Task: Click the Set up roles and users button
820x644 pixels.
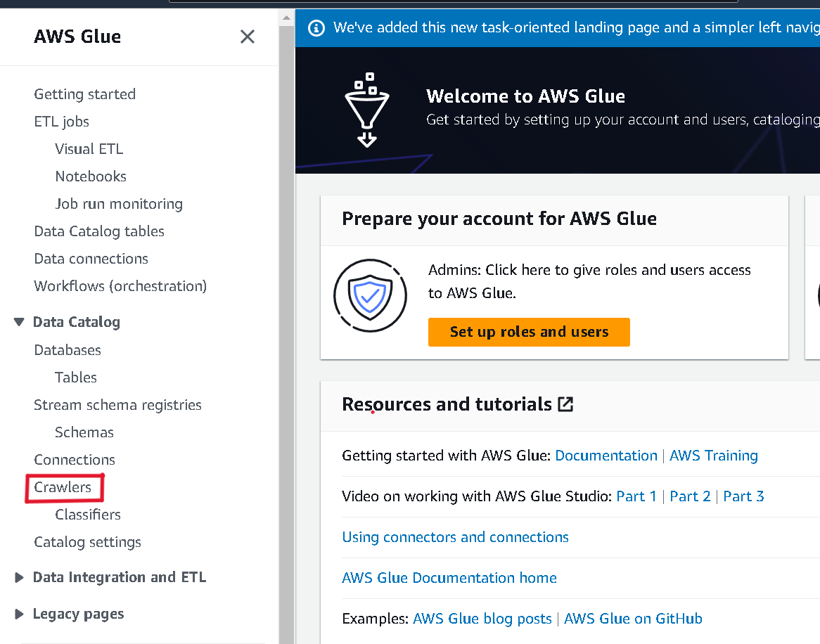Action: 529,332
